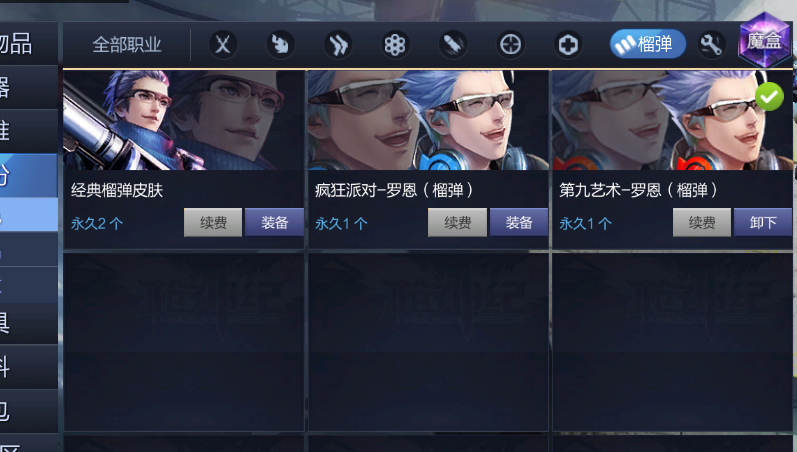Select the active 榴弹 class tab
This screenshot has width=797, height=452.
[648, 44]
